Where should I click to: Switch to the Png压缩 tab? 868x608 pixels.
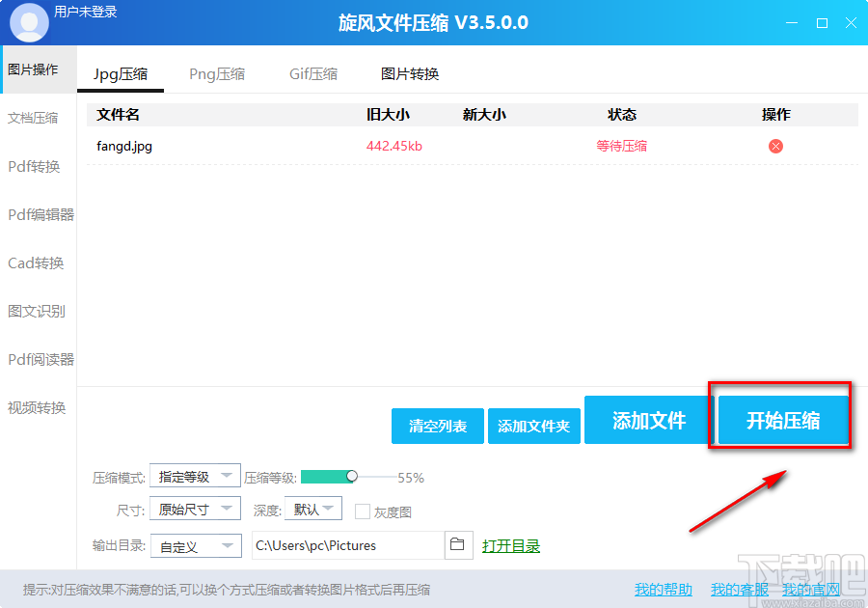tap(217, 72)
